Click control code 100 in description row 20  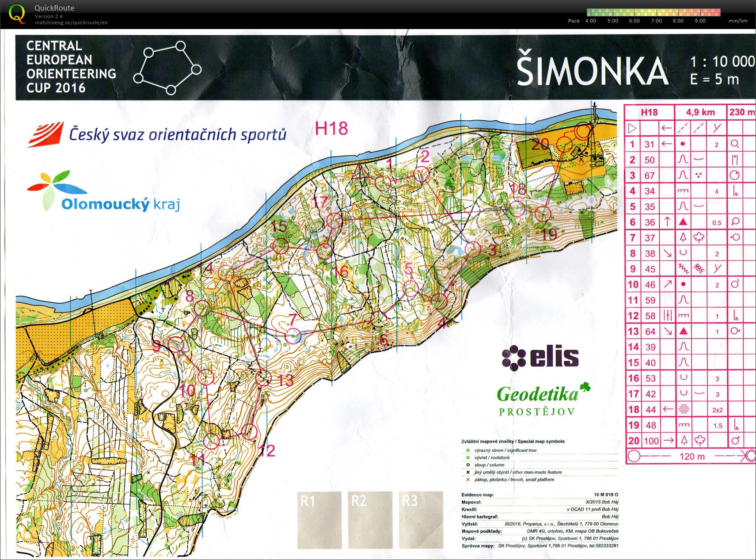coord(651,441)
